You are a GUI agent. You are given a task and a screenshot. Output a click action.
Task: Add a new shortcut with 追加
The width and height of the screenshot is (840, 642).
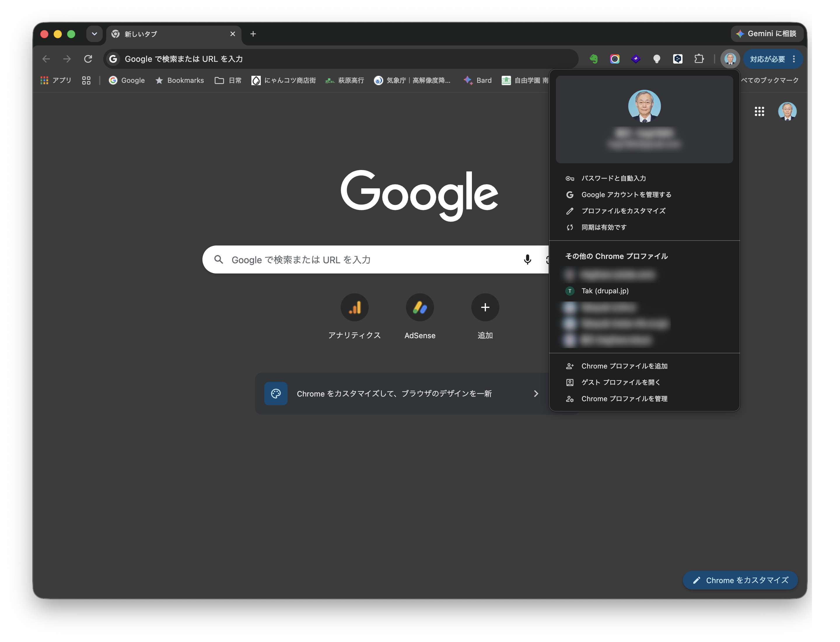[x=485, y=316]
